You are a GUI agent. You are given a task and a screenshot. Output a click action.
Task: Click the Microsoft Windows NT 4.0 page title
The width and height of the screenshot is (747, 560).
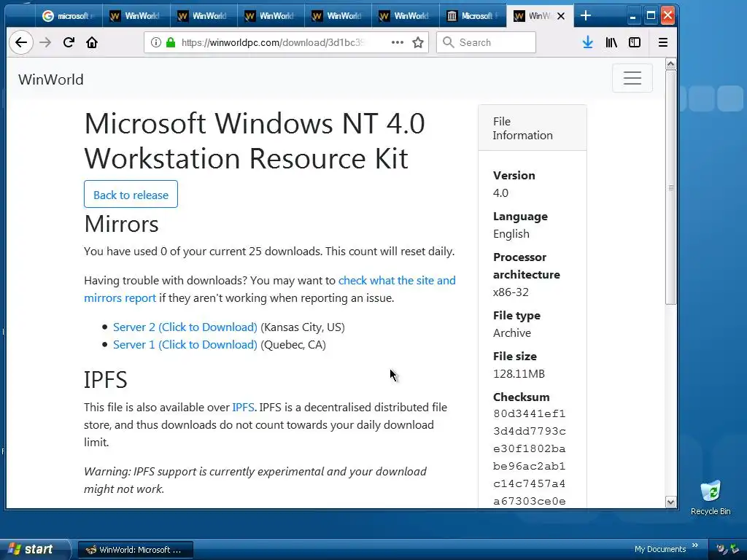[x=255, y=141]
